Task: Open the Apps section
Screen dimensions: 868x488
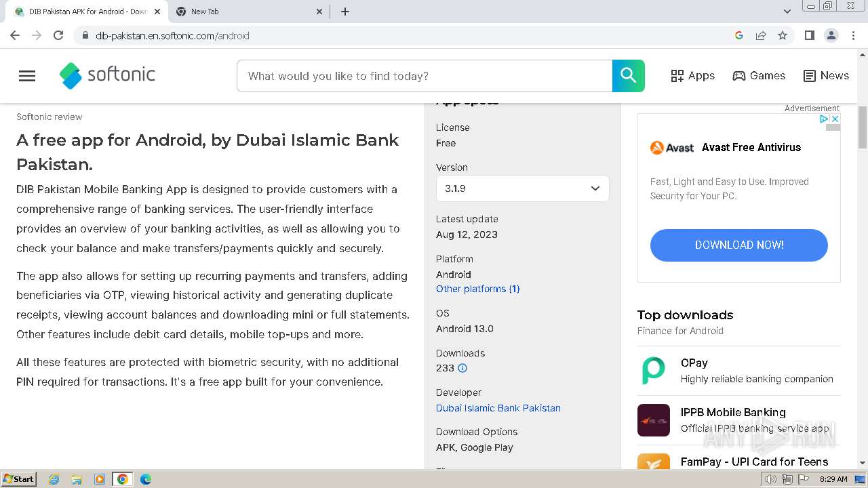Action: [x=692, y=76]
